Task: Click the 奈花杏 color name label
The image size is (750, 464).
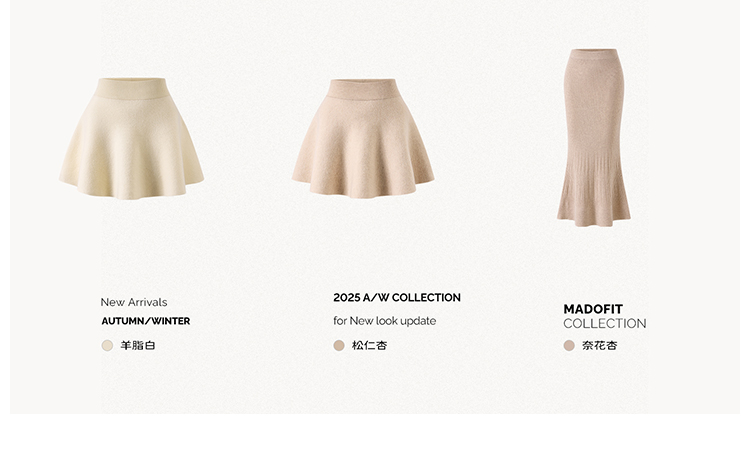Action: click(x=599, y=345)
